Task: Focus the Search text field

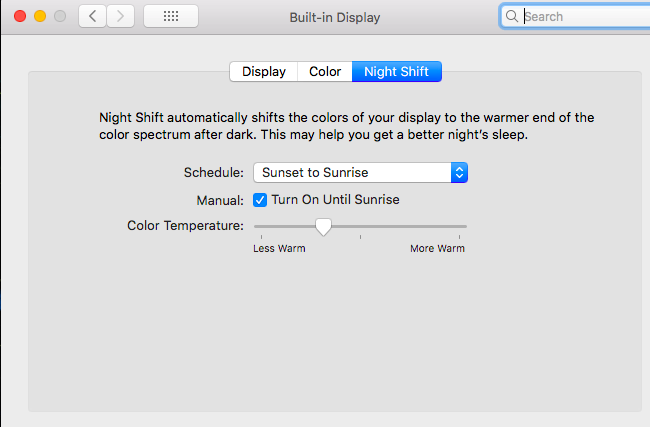Action: click(x=580, y=17)
